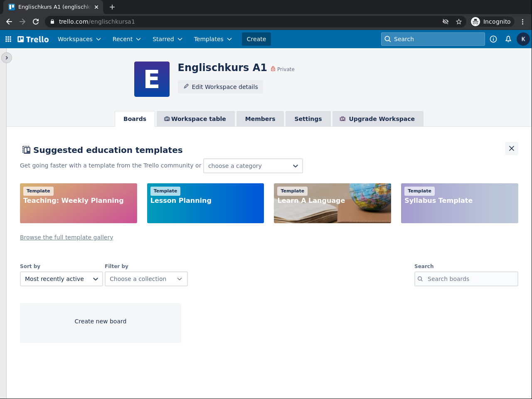Open the Syllabus Template card
The image size is (532, 399).
[x=460, y=203]
